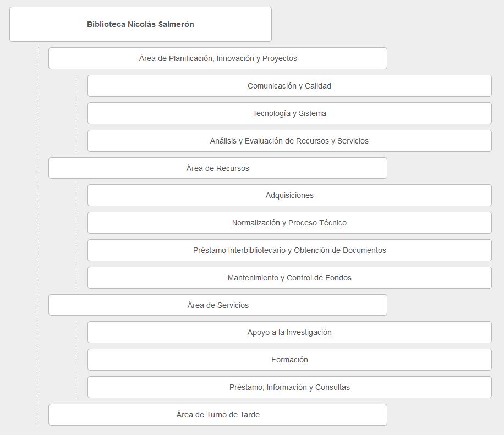Viewport: 504px width, 435px height.
Task: Click Apoyo a la Investigación
Action: click(x=289, y=332)
